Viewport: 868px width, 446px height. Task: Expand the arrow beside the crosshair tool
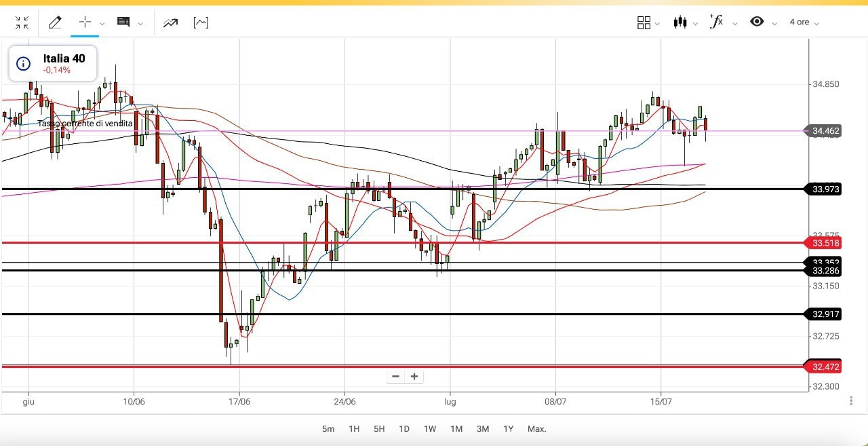(102, 24)
